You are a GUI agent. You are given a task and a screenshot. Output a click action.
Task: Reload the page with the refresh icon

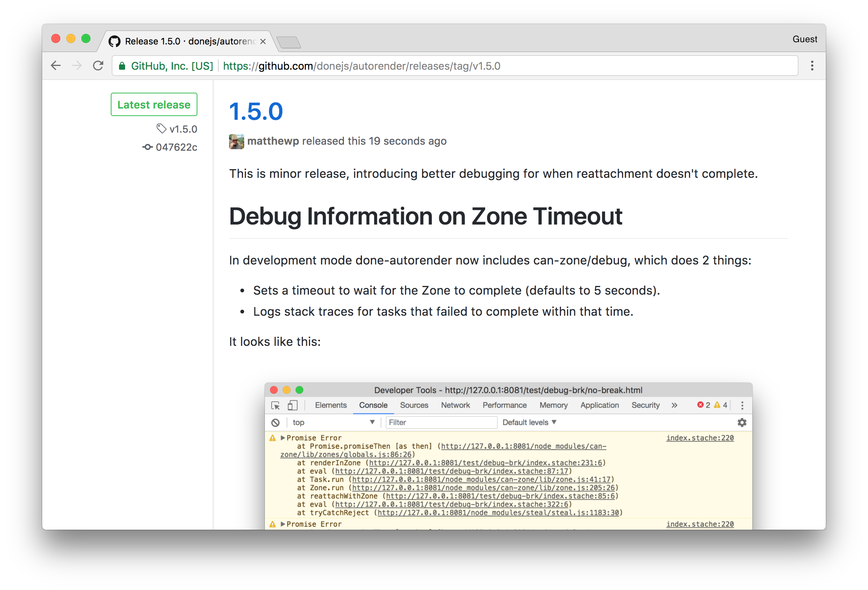click(98, 66)
